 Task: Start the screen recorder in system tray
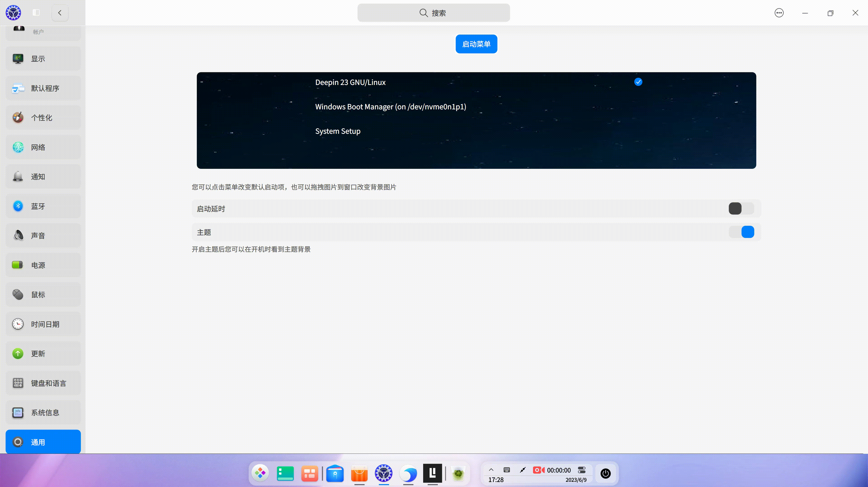(538, 469)
